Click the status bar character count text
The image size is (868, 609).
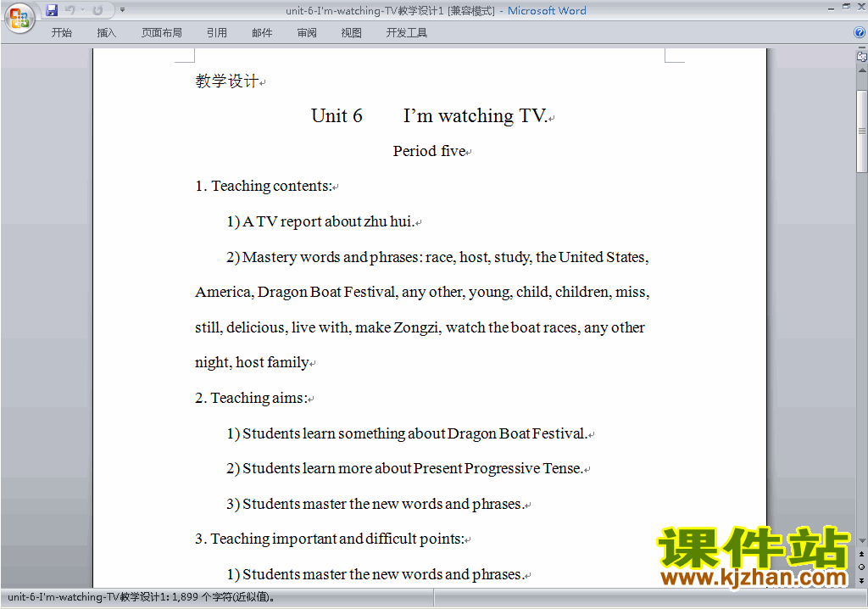pyautogui.click(x=142, y=597)
